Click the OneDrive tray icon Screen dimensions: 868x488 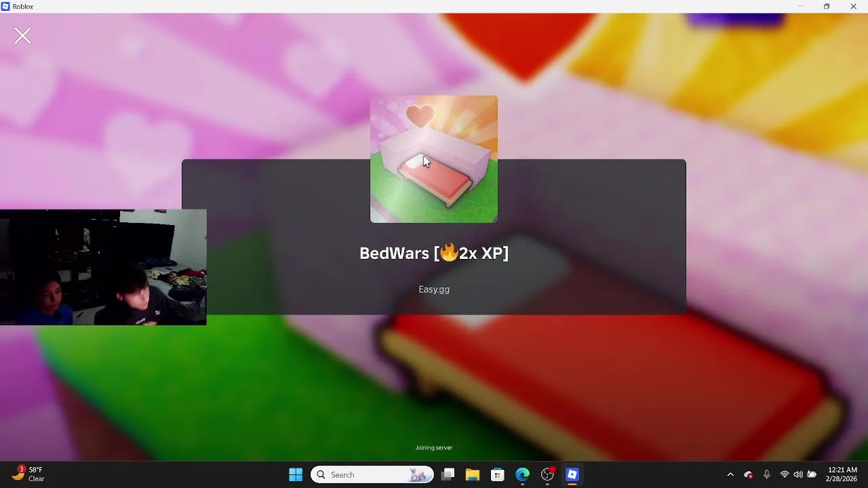[x=749, y=474]
